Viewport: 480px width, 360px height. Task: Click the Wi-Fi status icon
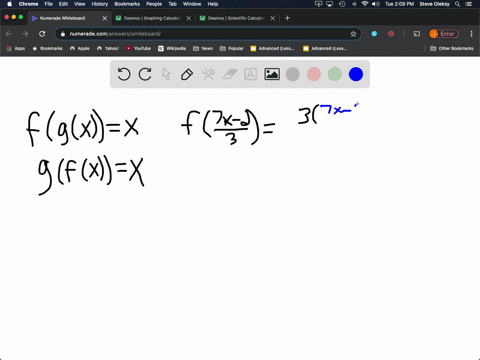[x=365, y=4]
